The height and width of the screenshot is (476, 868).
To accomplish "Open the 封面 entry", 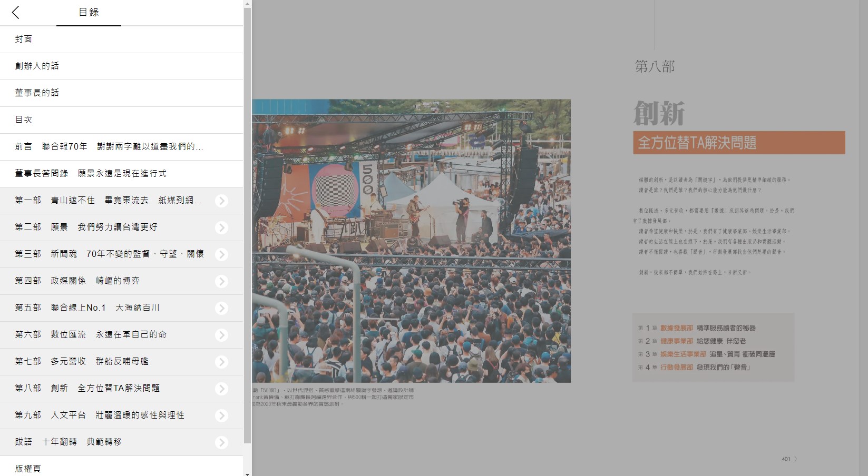I will 24,39.
